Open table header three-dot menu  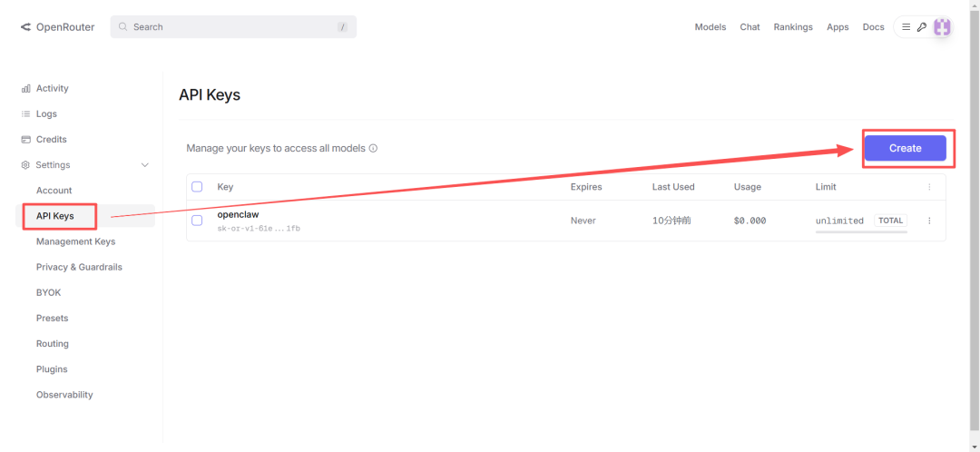tap(929, 187)
